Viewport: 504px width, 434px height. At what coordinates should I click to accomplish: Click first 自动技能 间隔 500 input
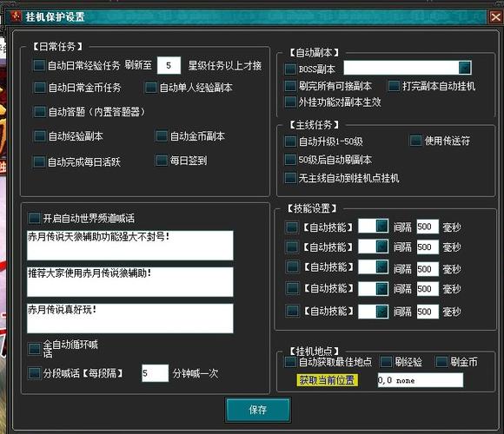pos(428,227)
